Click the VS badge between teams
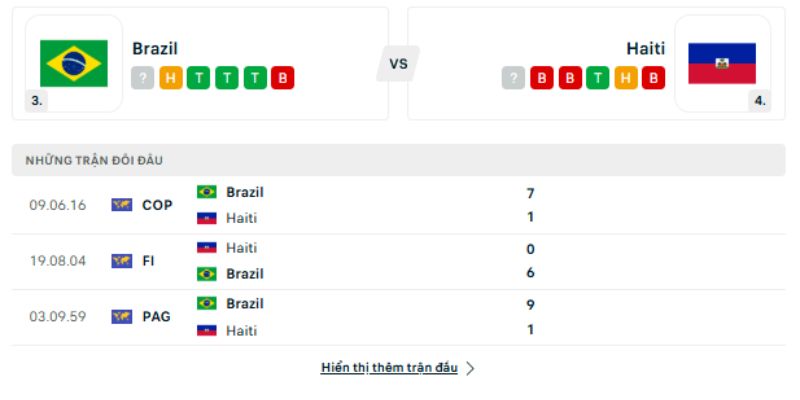 click(x=398, y=64)
